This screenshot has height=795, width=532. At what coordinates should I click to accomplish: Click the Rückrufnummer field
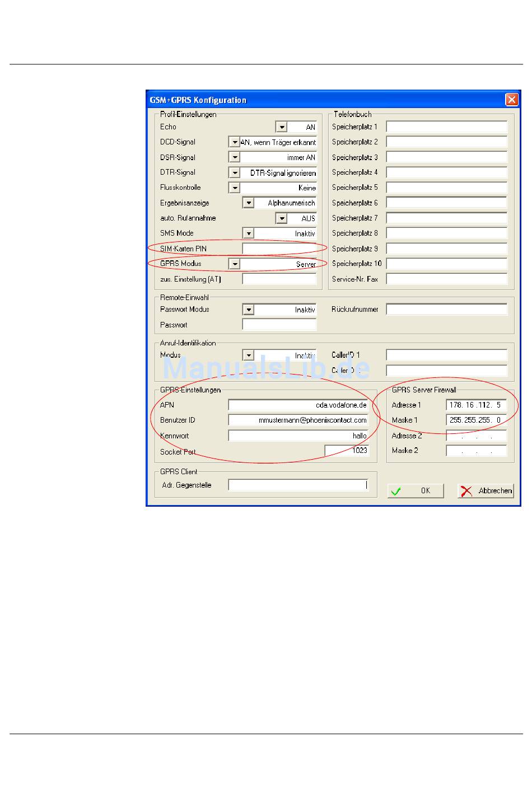pyautogui.click(x=446, y=310)
